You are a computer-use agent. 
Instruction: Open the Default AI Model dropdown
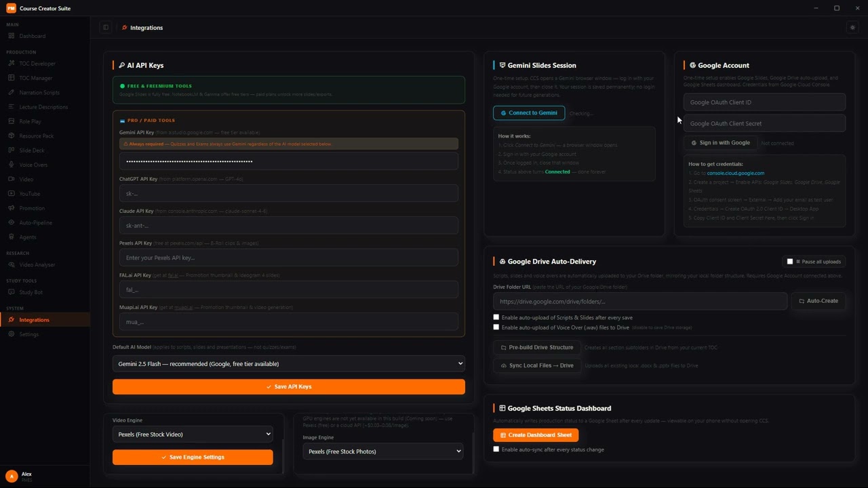click(x=289, y=364)
